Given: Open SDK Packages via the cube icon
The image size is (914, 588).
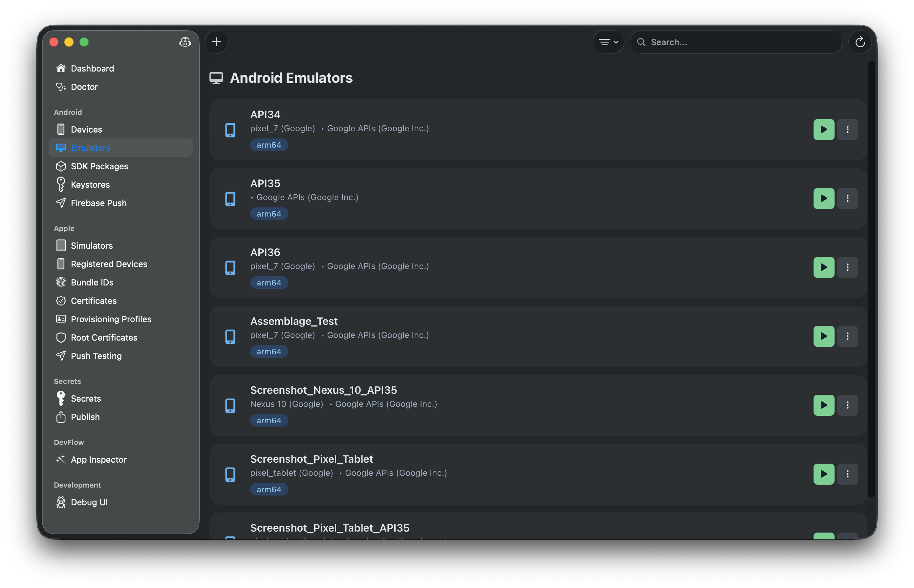Looking at the screenshot, I should point(61,166).
